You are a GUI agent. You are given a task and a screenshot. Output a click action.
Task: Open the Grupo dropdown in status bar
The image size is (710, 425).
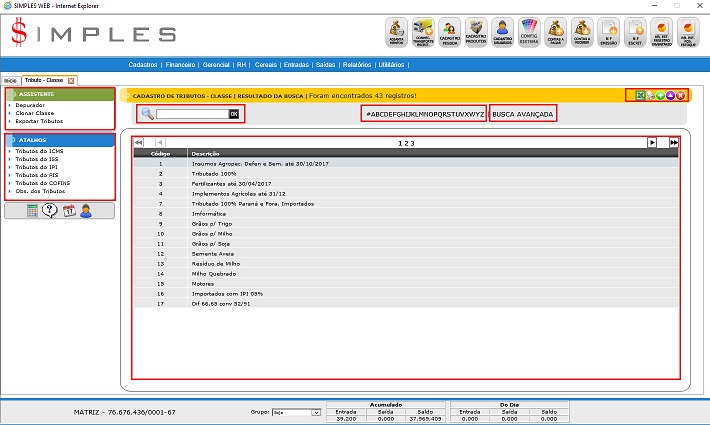click(x=298, y=411)
